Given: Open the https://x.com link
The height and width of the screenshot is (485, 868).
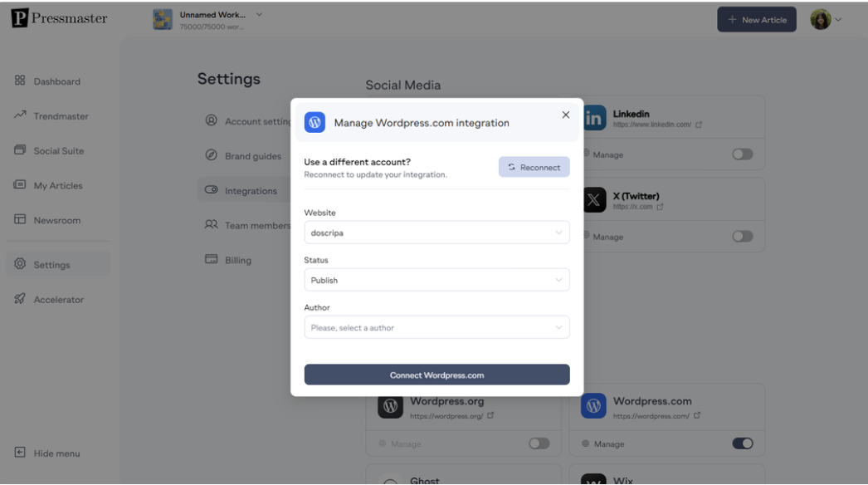Looking at the screenshot, I should pos(632,207).
